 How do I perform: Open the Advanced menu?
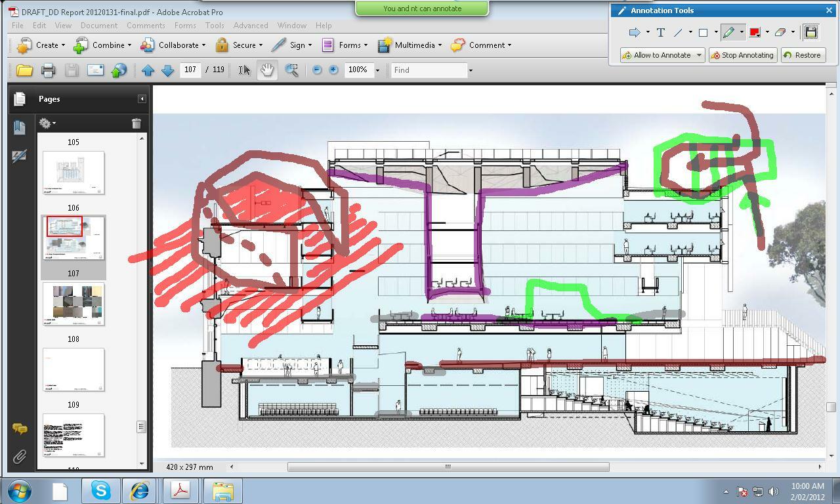click(251, 26)
